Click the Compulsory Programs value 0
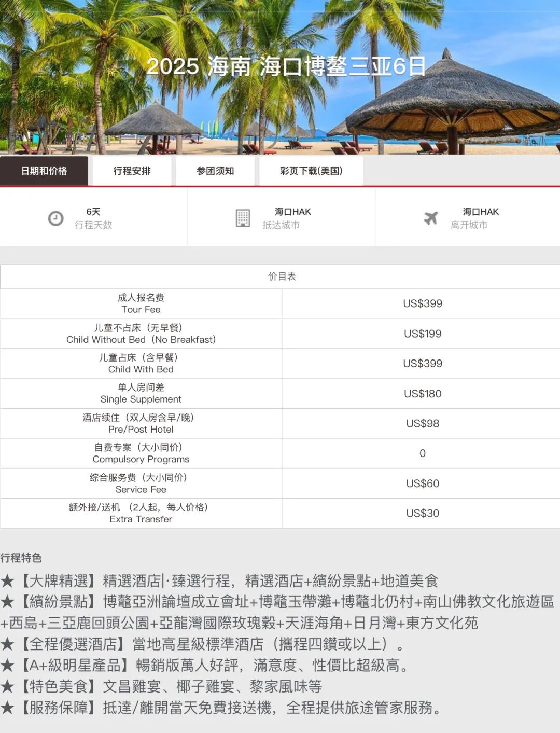This screenshot has height=733, width=560. pyautogui.click(x=423, y=453)
